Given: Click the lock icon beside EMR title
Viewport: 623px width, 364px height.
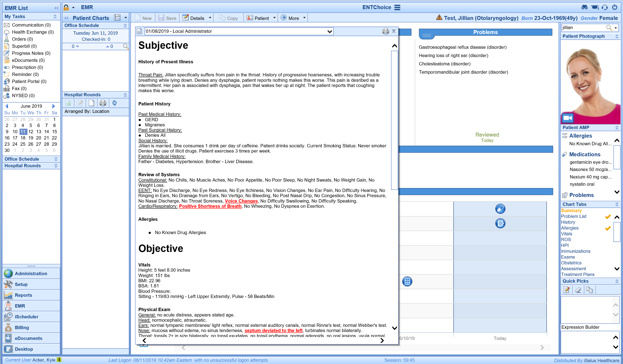Looking at the screenshot, I should click(x=66, y=7).
